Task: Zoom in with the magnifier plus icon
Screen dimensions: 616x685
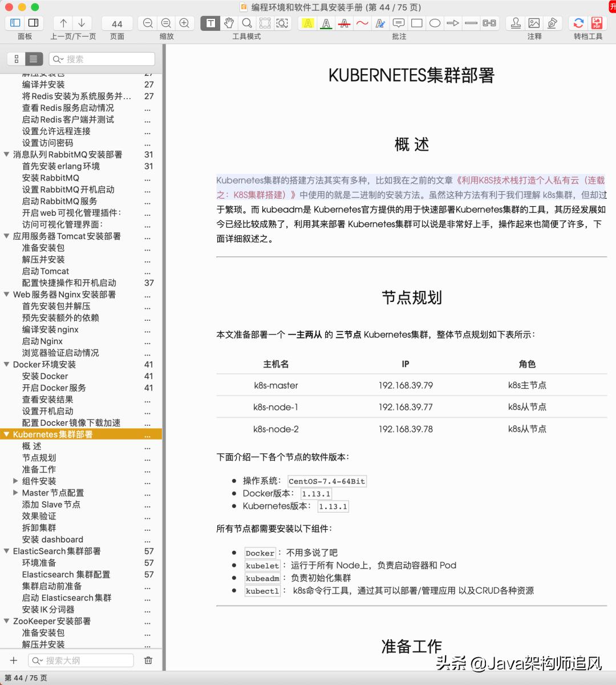Action: point(183,23)
